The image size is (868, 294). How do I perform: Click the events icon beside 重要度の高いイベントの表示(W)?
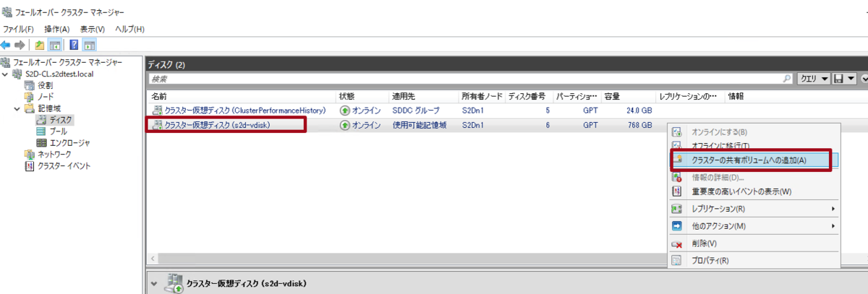677,191
